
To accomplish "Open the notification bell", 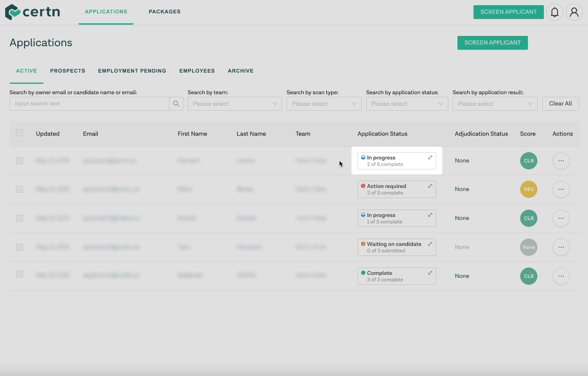I will tap(555, 12).
